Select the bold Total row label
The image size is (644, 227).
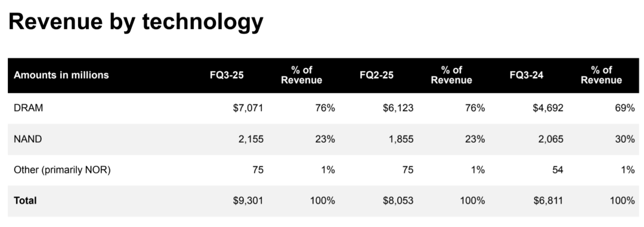tap(25, 201)
